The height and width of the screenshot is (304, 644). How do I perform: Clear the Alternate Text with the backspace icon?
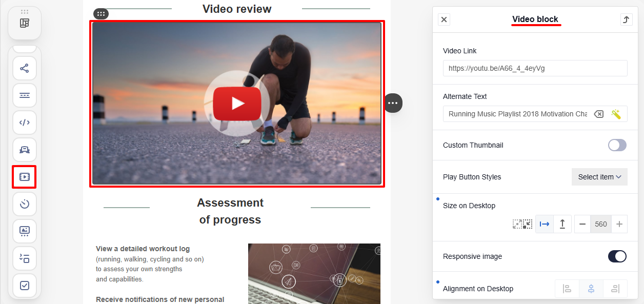coord(598,114)
